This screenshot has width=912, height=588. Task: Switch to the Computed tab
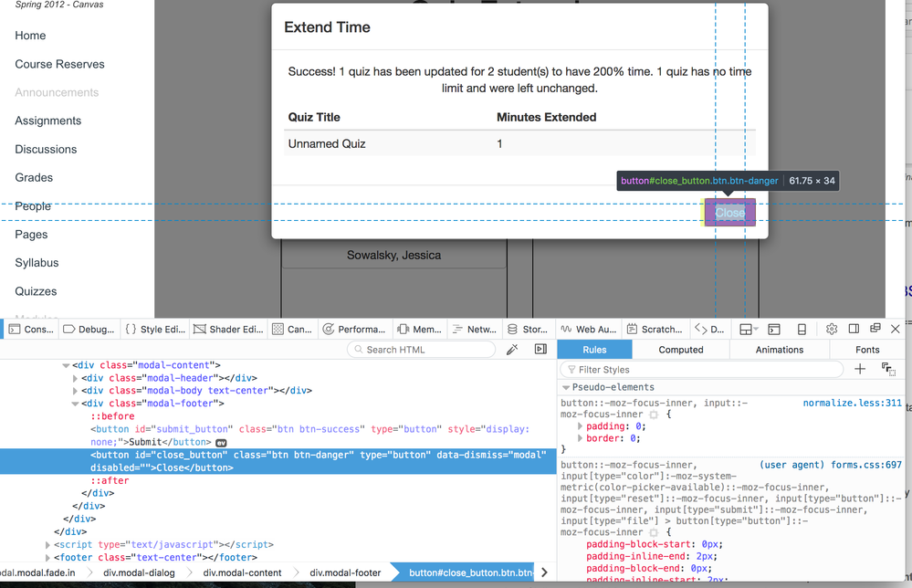(x=681, y=350)
